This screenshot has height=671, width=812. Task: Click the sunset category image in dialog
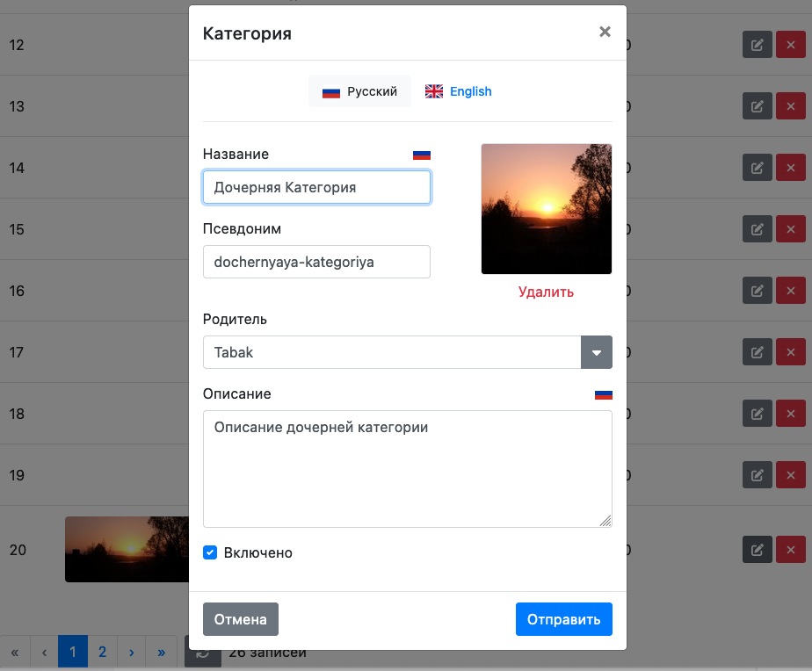547,209
